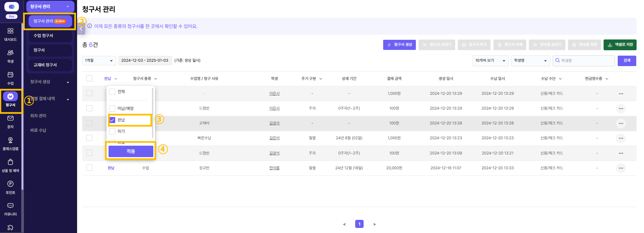
Task: Click the 엑셀로 저장 export button
Action: [x=620, y=45]
